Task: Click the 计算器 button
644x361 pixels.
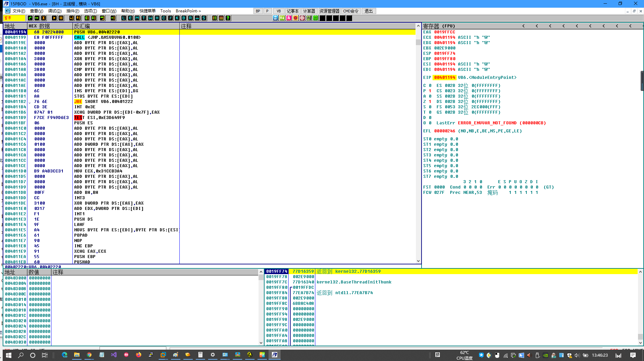Action: tap(309, 11)
